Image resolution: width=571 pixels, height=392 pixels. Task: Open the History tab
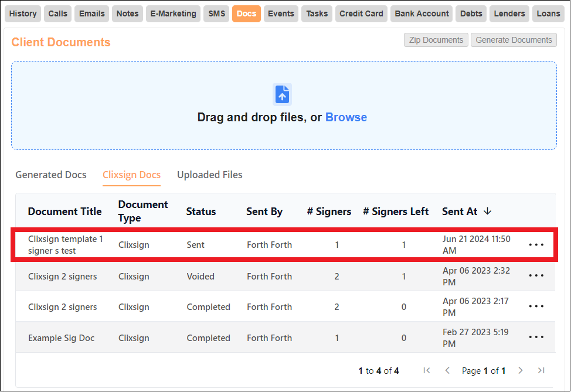(x=23, y=14)
